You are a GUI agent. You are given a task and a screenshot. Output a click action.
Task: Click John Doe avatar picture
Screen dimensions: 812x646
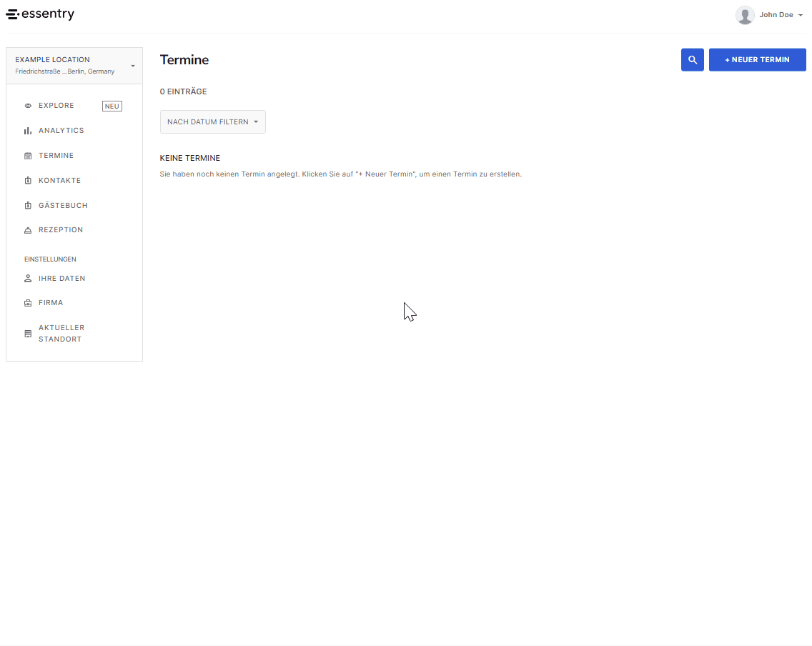745,15
